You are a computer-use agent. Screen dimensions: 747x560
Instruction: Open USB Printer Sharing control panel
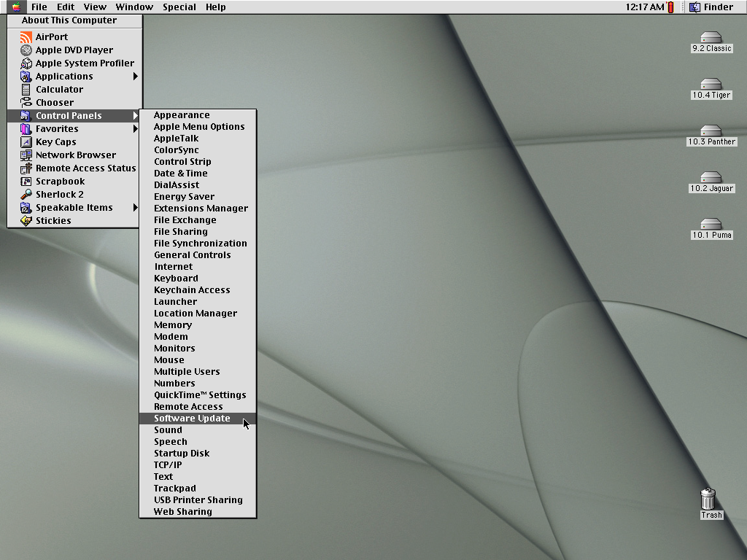198,500
